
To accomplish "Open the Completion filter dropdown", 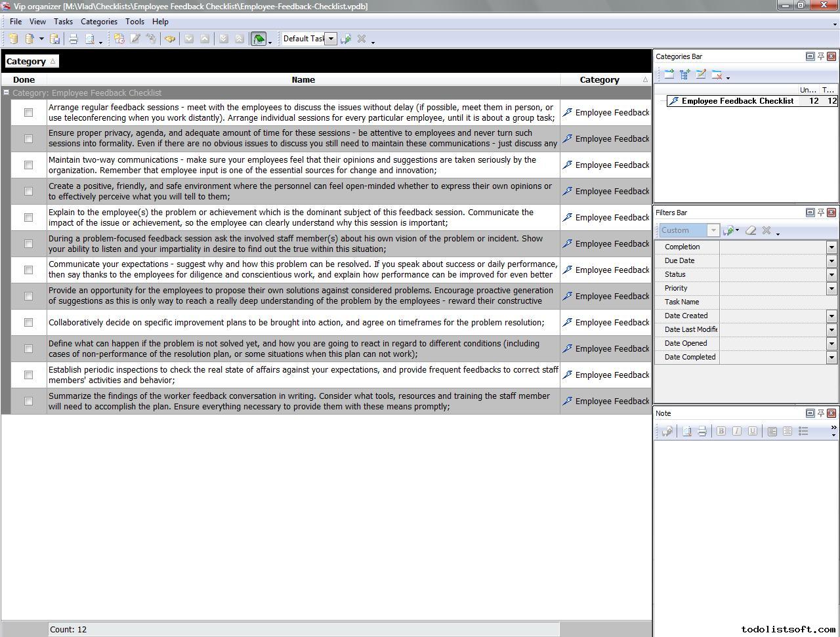I will pyautogui.click(x=831, y=247).
